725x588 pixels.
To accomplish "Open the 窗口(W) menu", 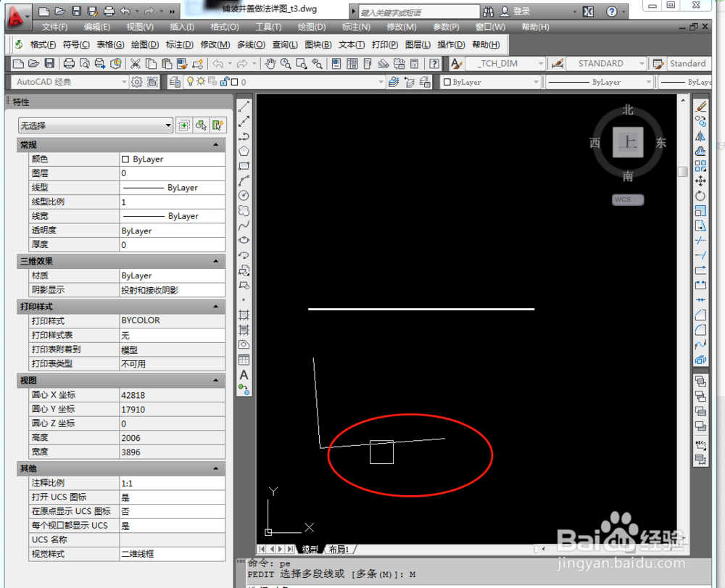I will tap(490, 28).
